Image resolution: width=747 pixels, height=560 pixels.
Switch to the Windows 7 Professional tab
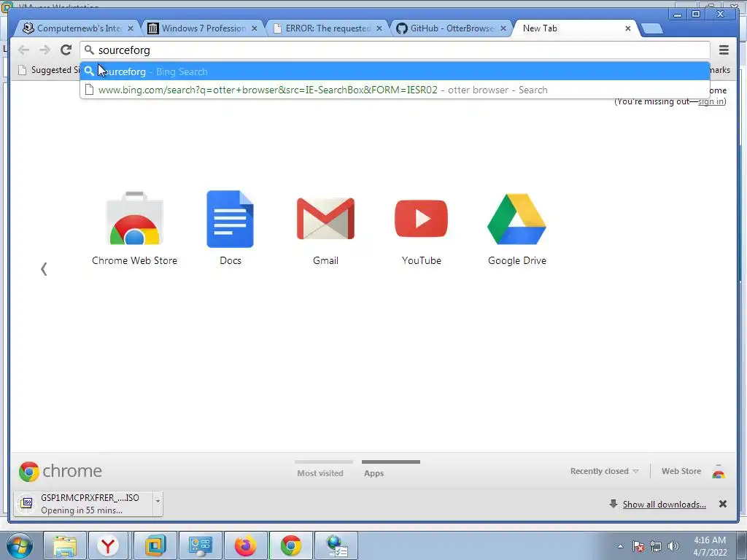tap(204, 28)
